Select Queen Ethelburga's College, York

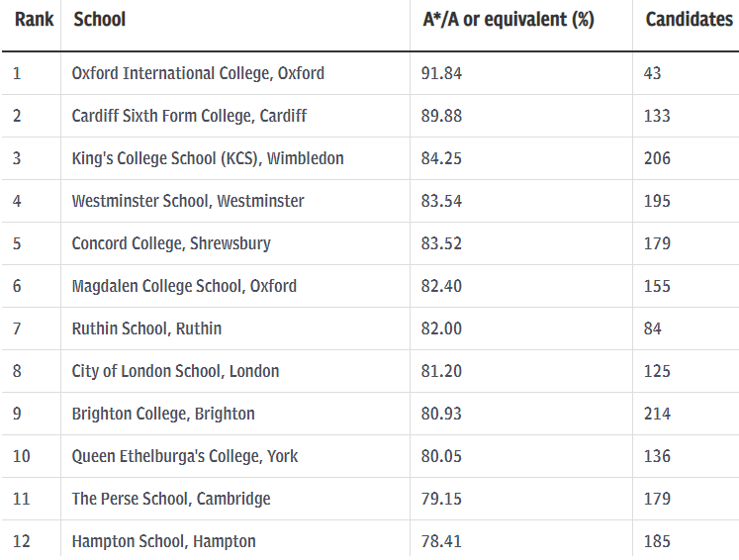click(x=185, y=456)
